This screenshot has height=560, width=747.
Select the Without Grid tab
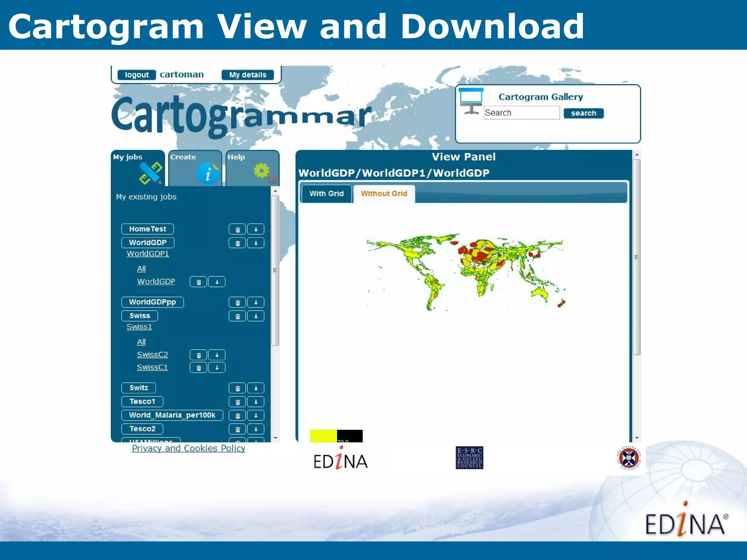point(384,194)
